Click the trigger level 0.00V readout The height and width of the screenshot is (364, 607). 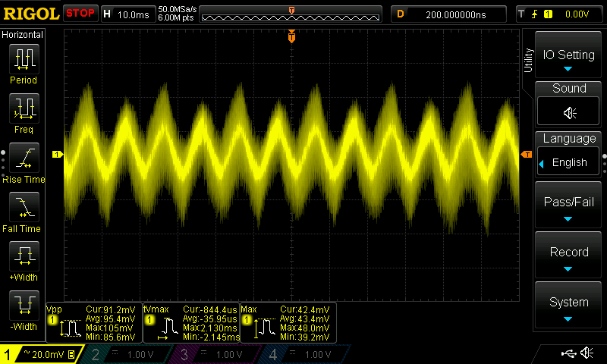pyautogui.click(x=577, y=14)
